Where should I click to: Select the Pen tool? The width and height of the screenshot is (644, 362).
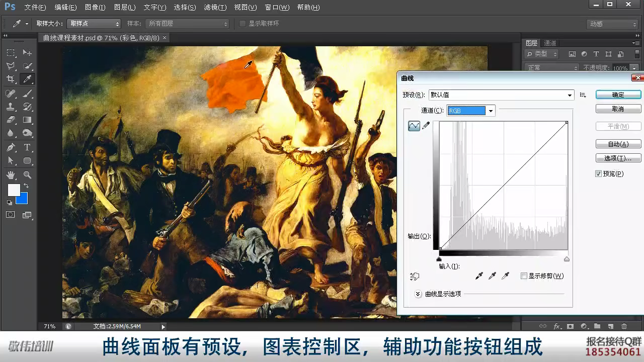pos(11,147)
